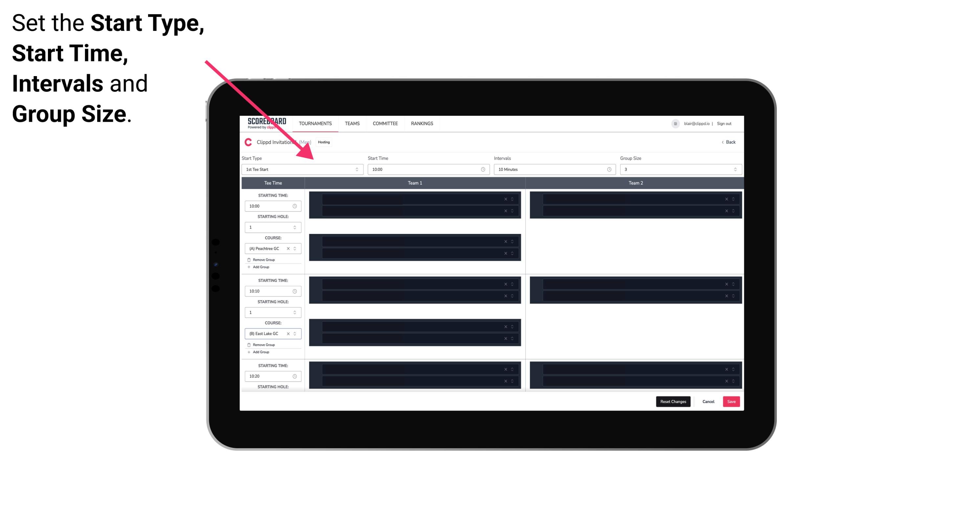The width and height of the screenshot is (980, 527).
Task: Click the Save button
Action: coord(731,401)
